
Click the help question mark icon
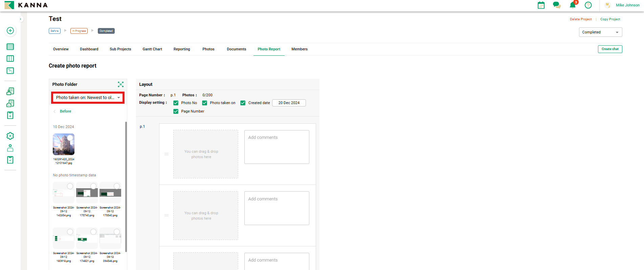click(588, 5)
